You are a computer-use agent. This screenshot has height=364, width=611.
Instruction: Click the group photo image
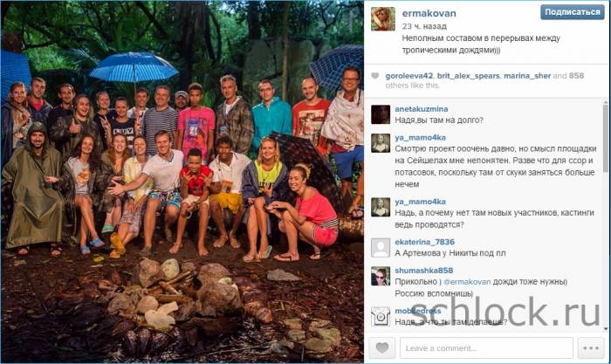182,182
